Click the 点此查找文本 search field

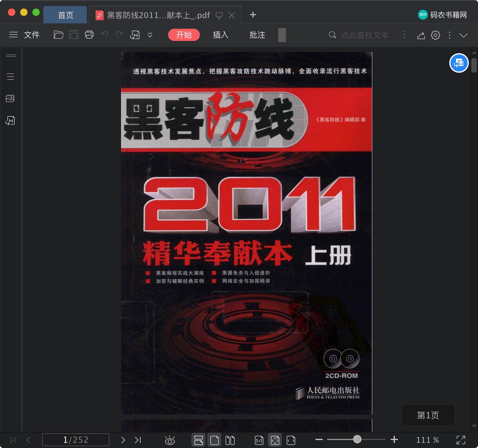click(365, 35)
